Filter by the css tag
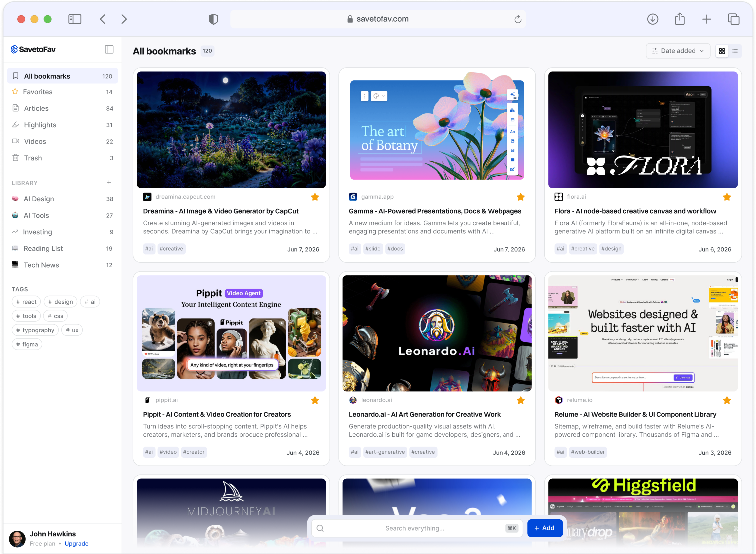The image size is (756, 554). 55,316
